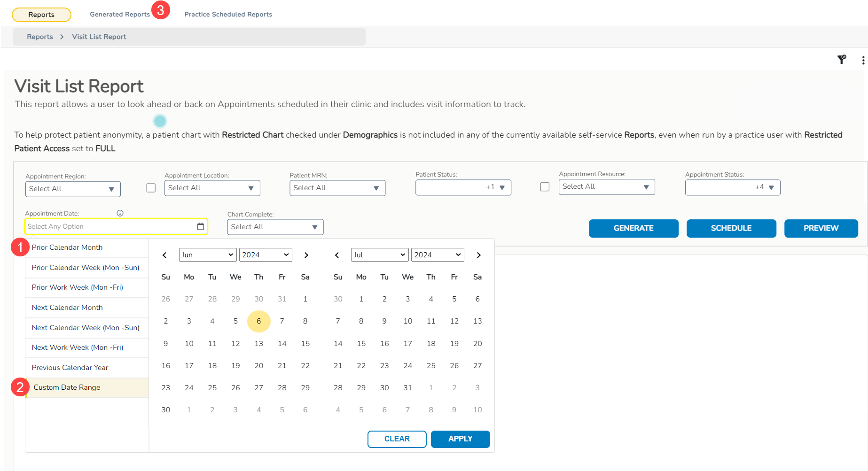Open the three-dot more options menu
The image size is (868, 471).
tap(863, 60)
